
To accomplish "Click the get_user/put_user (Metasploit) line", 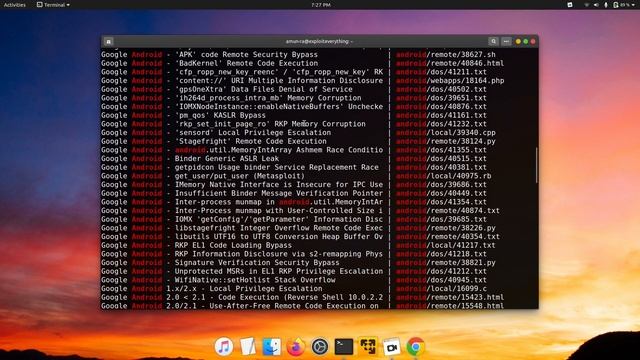I will (x=203, y=176).
